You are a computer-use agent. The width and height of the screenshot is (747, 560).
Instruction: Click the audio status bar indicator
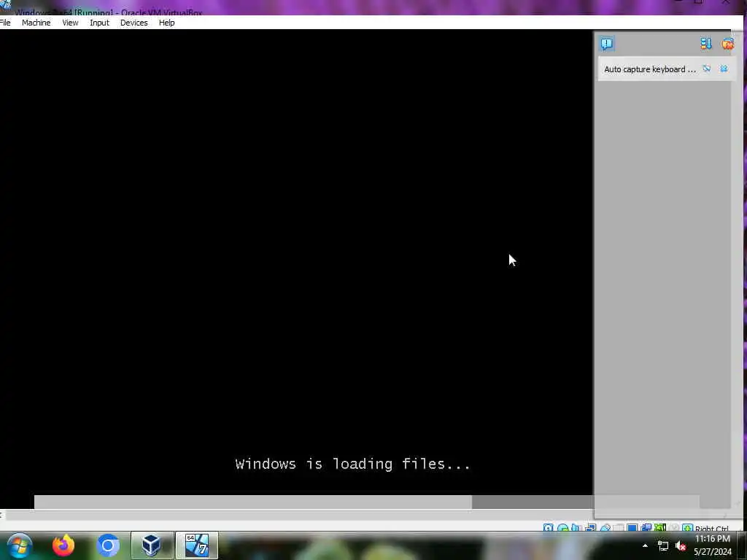pyautogui.click(x=576, y=528)
